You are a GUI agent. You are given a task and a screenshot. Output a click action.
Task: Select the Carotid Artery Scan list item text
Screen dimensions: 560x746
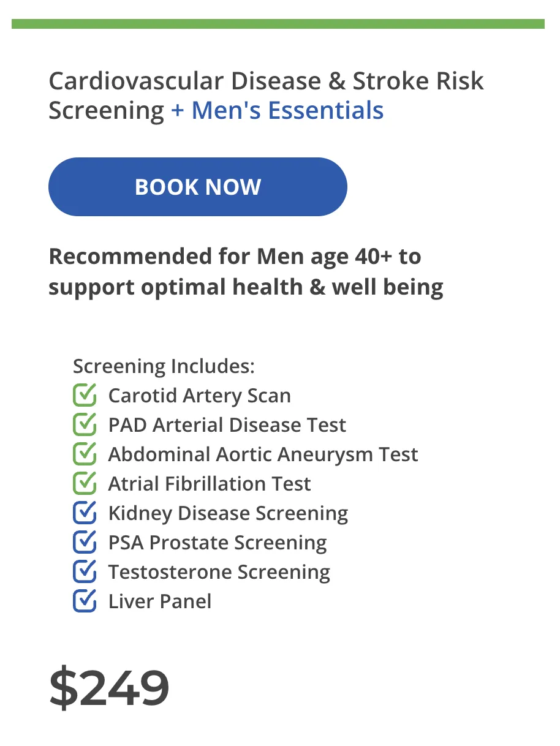pyautogui.click(x=200, y=396)
